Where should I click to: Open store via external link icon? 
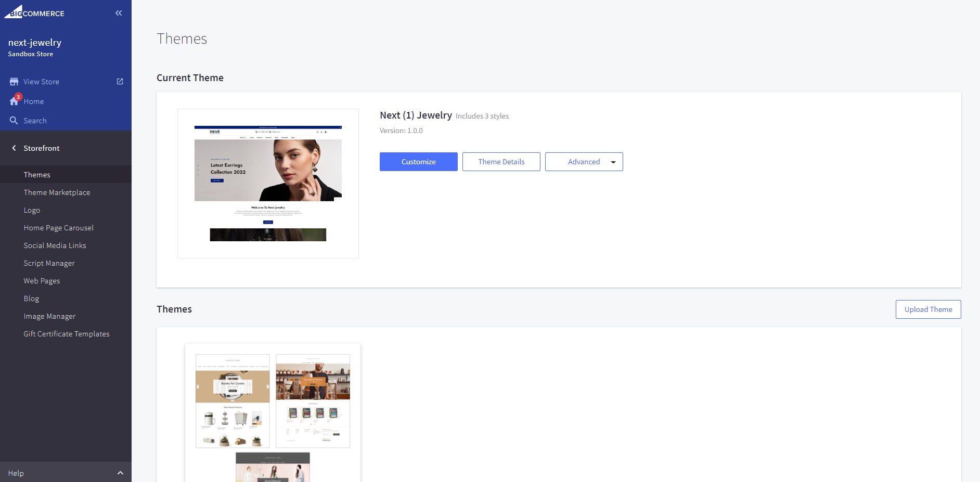pos(120,82)
